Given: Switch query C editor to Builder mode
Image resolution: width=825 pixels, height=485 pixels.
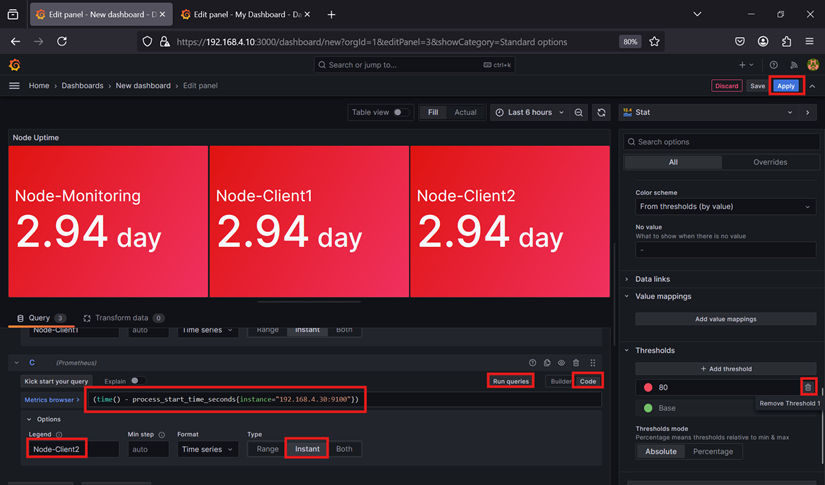Looking at the screenshot, I should pos(560,381).
